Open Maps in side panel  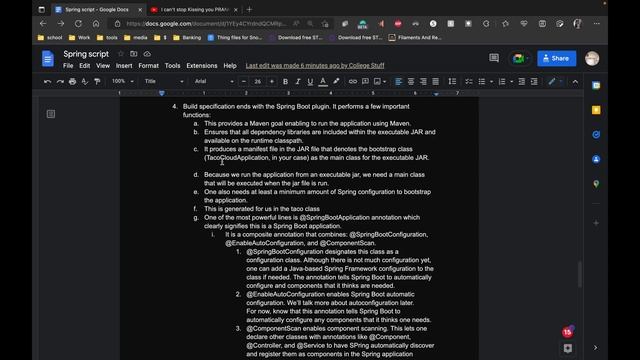click(x=596, y=184)
